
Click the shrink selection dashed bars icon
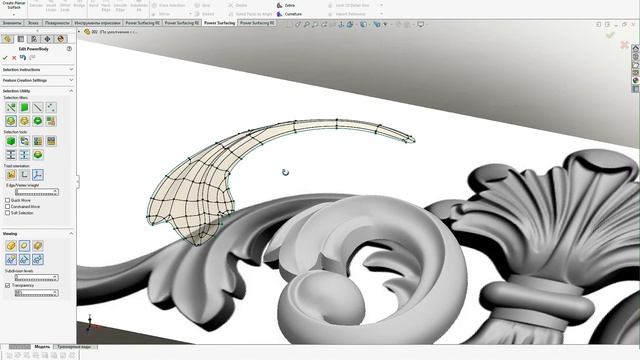(x=24, y=155)
